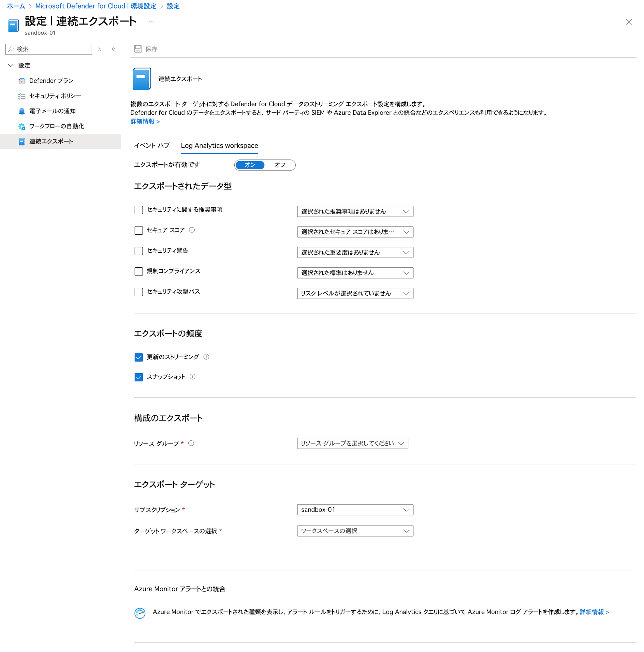
Task: Click info icon next to スナップショット
Action: [192, 377]
